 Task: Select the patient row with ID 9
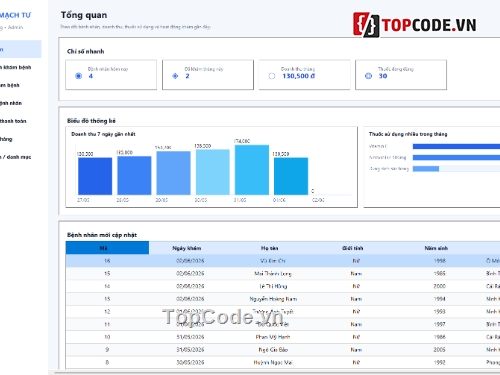(283, 350)
